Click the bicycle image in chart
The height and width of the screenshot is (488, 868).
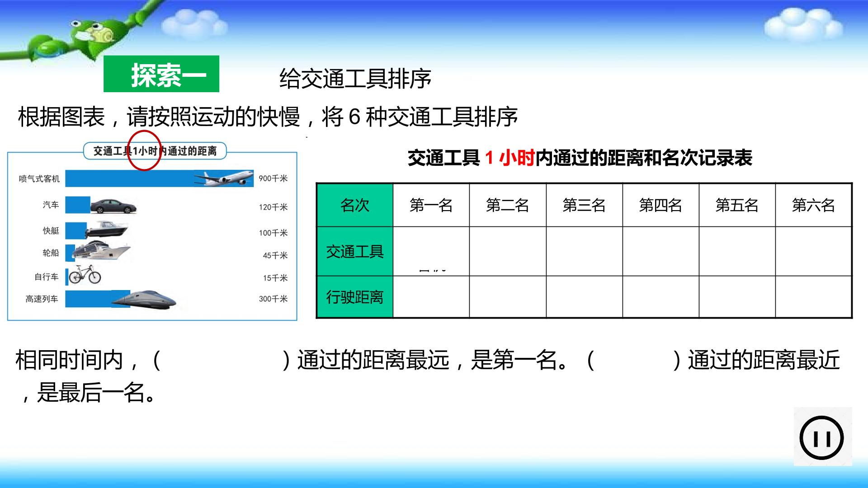[85, 274]
